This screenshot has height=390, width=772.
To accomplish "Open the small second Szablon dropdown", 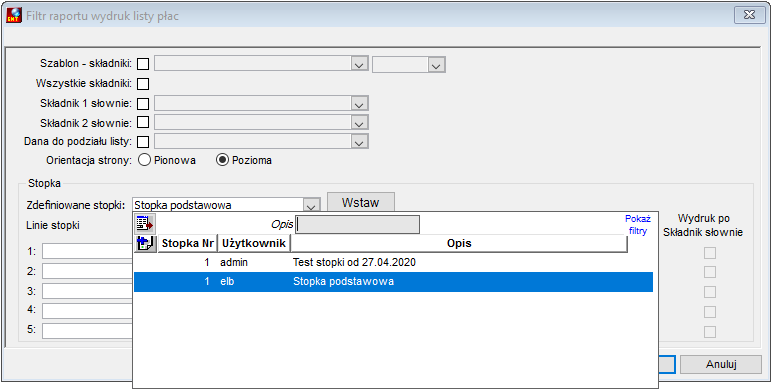I will 436,65.
